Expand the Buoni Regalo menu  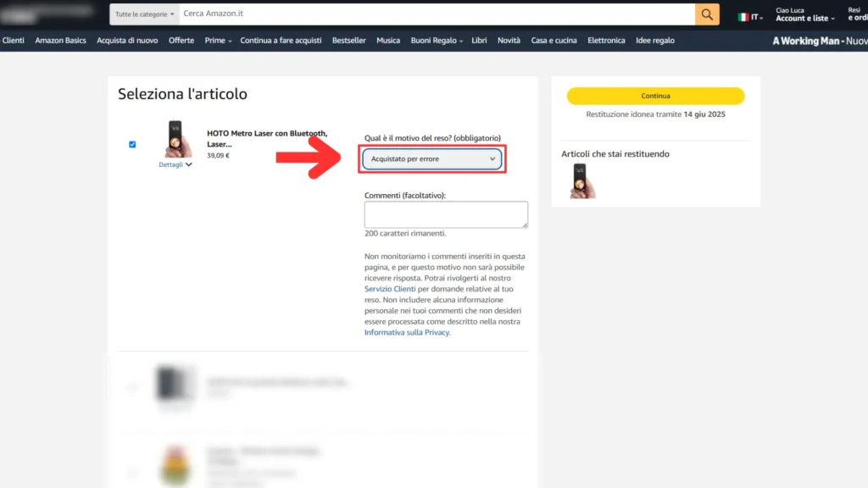(437, 41)
